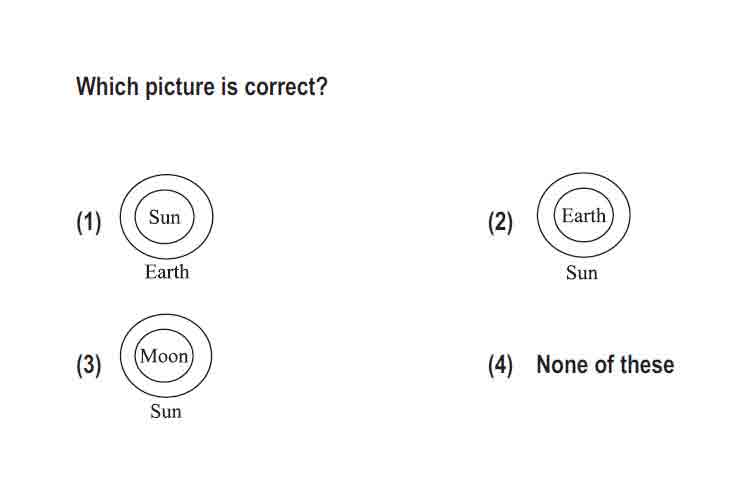Click the 'Earth' caption below diagram 1
Viewport: 750px width, 500px height.
(x=167, y=272)
